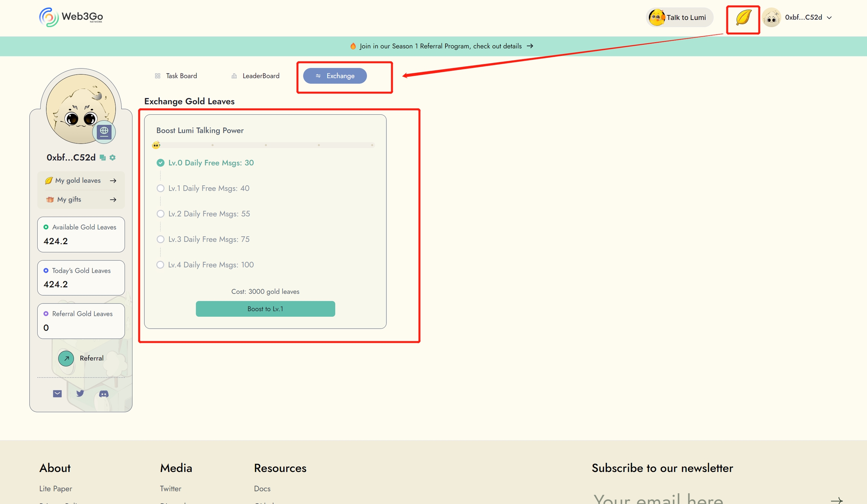Viewport: 867px width, 504px height.
Task: Copy wallet address with copy icon
Action: coord(103,158)
